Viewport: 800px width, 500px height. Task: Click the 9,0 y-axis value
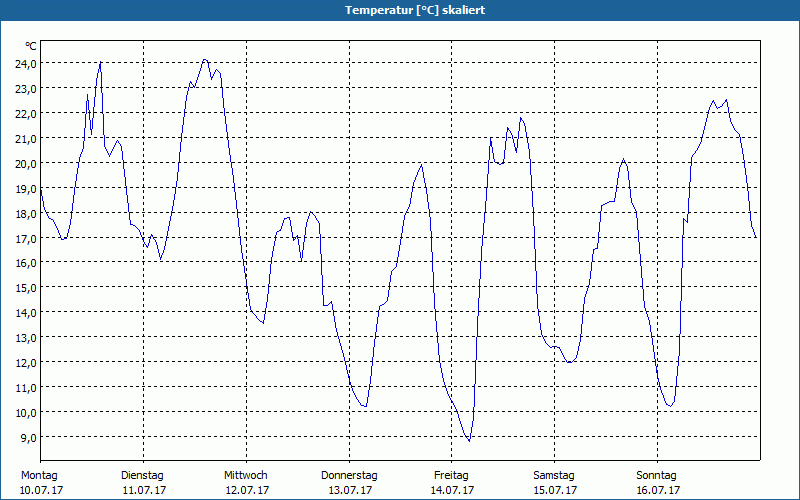[28, 438]
